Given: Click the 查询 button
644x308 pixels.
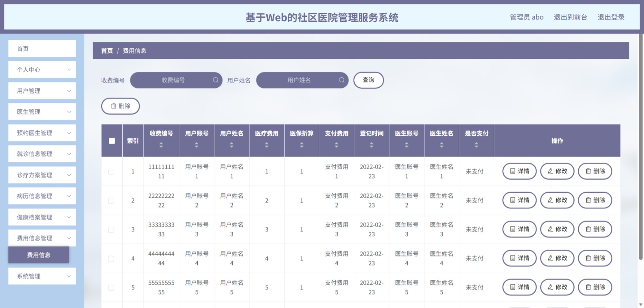Looking at the screenshot, I should (368, 80).
